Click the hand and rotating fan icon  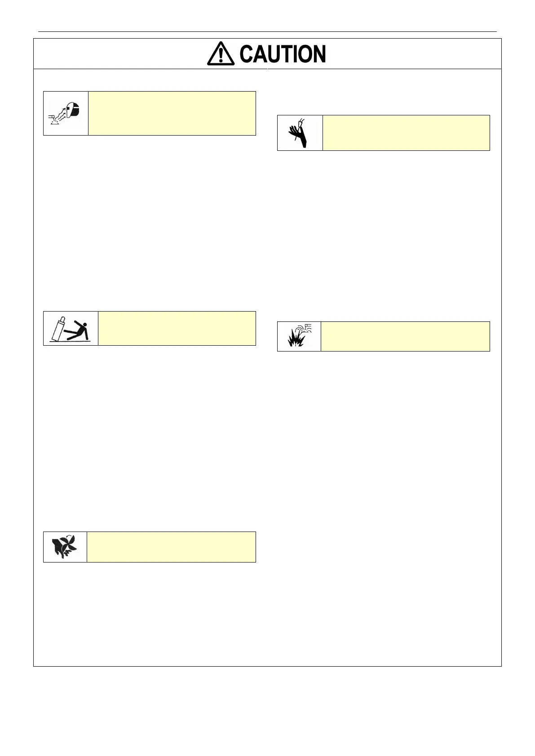coord(64,546)
